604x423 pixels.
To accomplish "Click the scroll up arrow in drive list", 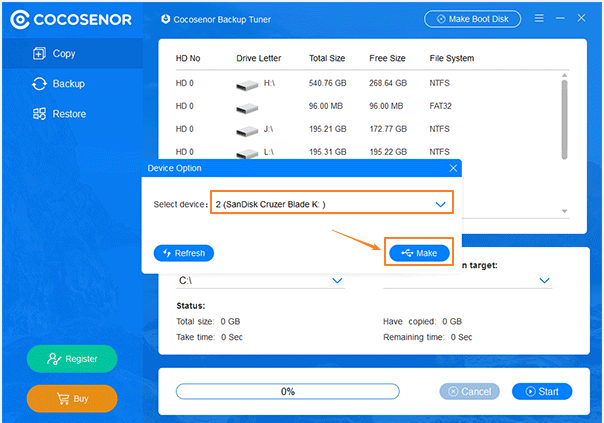I will (564, 75).
